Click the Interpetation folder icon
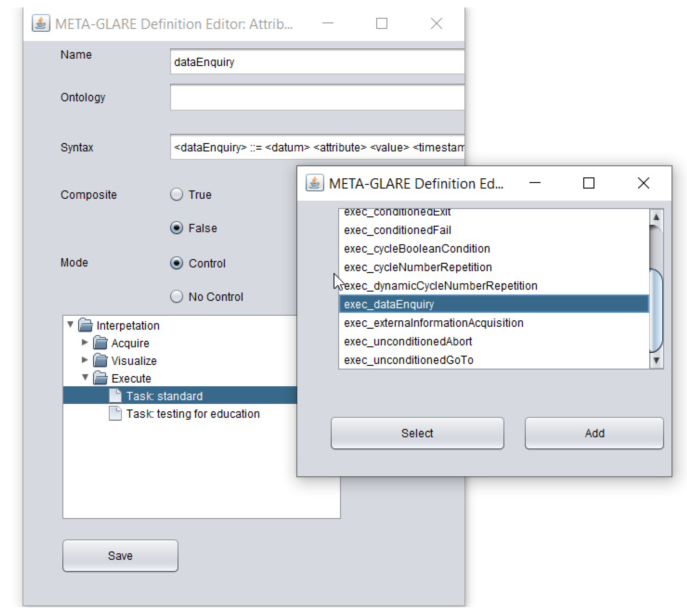The width and height of the screenshot is (687, 616). (85, 325)
